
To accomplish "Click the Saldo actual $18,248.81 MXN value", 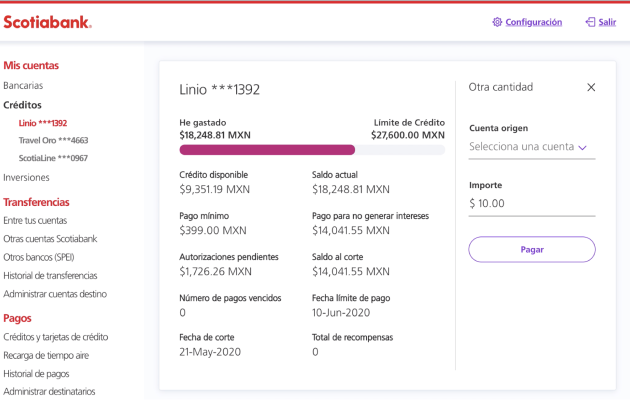I will (x=351, y=189).
